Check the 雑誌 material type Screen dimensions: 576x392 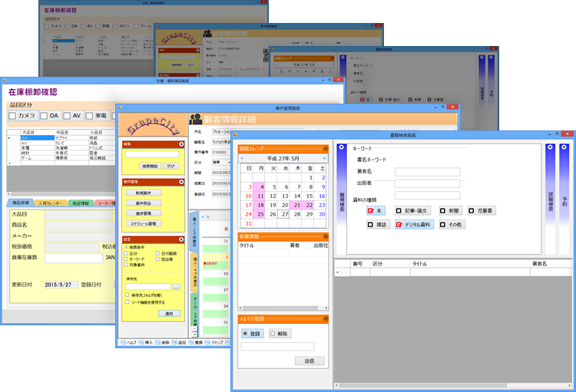click(378, 225)
